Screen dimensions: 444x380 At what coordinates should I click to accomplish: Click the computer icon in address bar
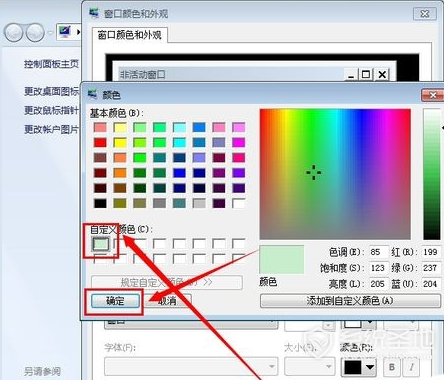pos(65,32)
